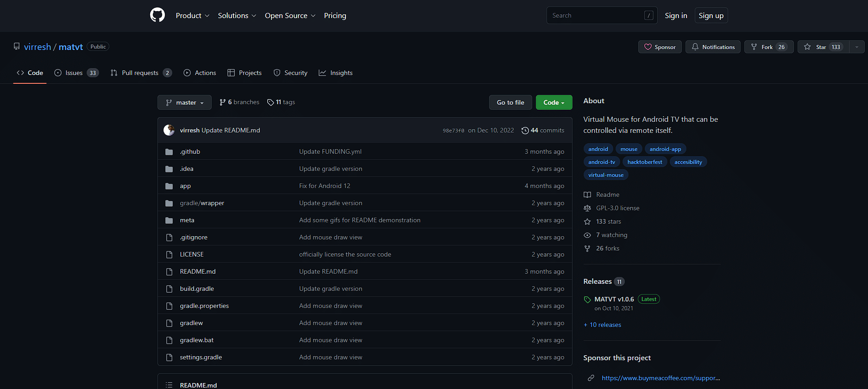Click the 26 forks icon in About
This screenshot has width=868, height=389.
click(587, 249)
